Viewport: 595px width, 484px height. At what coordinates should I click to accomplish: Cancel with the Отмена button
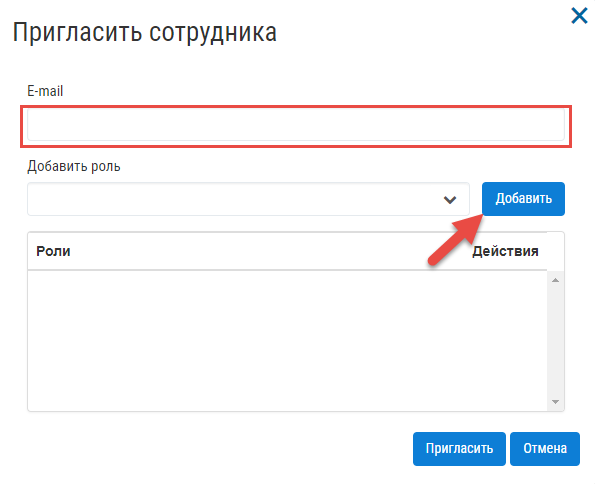click(545, 449)
